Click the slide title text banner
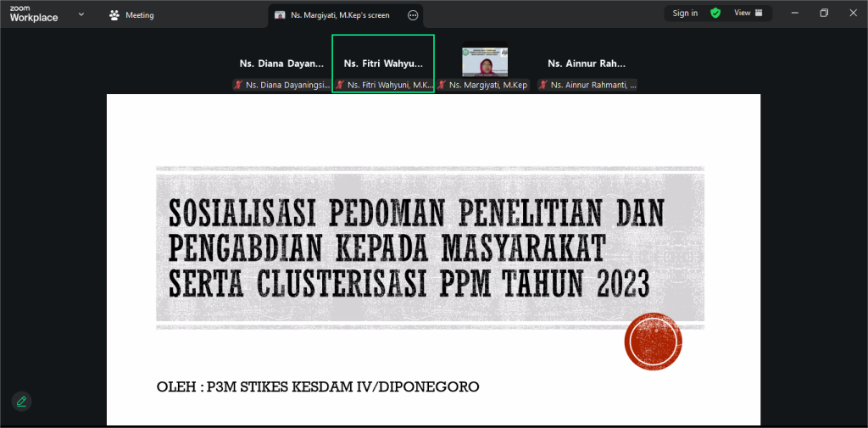 tap(415, 247)
